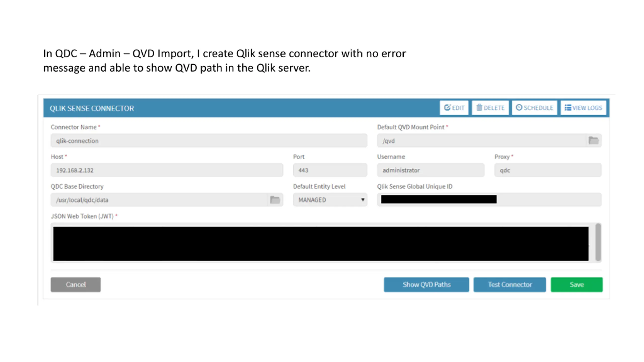Click the JWT text area scrollbar
Screen dimensions: 644x362
point(598,243)
